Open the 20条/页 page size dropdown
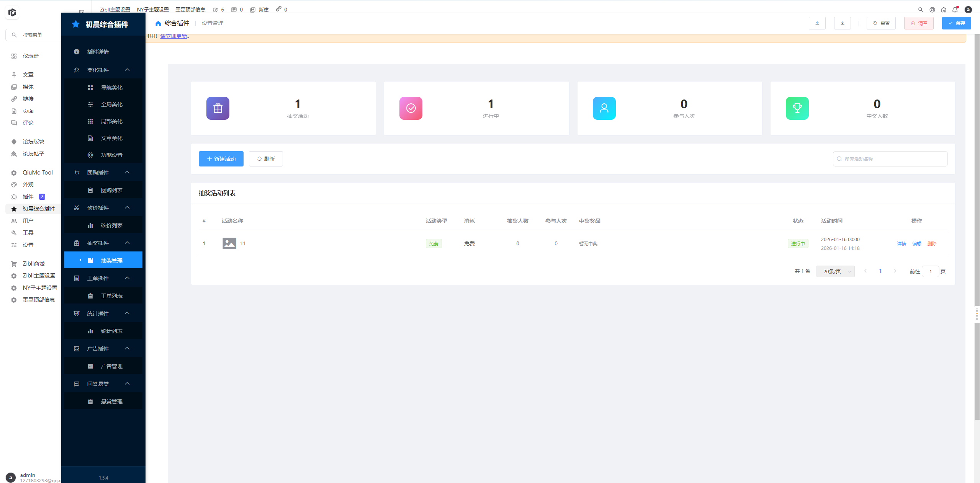The height and width of the screenshot is (483, 980). click(x=835, y=271)
